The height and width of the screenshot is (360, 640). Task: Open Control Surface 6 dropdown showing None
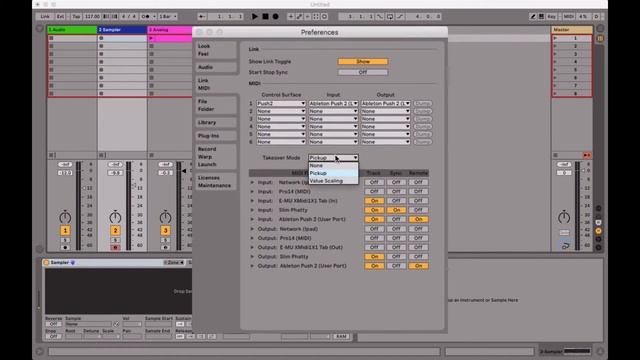(281, 142)
